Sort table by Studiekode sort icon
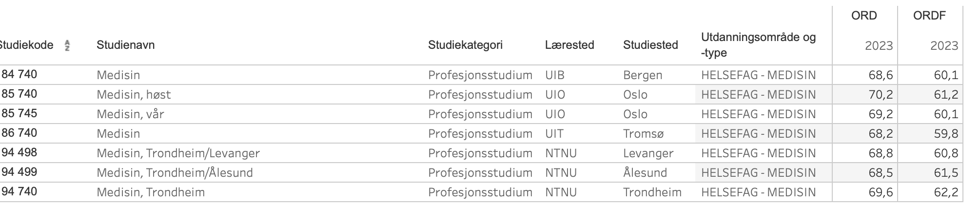The image size is (980, 209). click(67, 45)
